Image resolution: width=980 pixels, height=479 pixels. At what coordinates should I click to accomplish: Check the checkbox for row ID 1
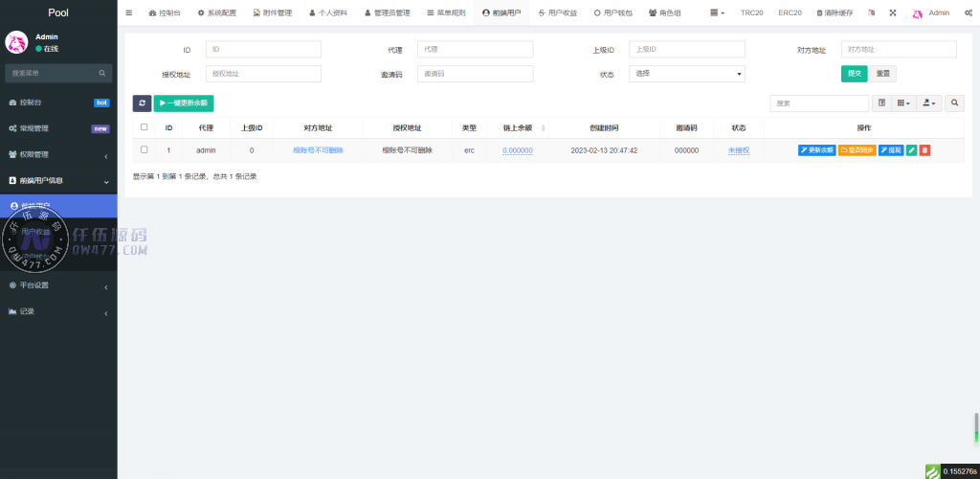145,150
